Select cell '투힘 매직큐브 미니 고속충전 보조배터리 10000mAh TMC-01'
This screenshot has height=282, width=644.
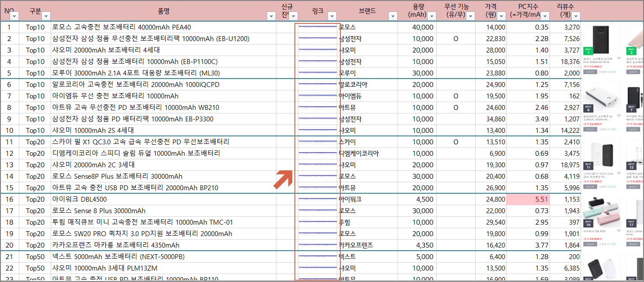[164, 222]
